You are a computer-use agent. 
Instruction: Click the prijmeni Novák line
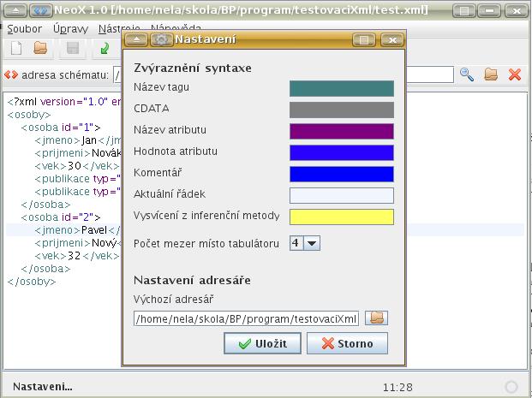[x=78, y=153]
